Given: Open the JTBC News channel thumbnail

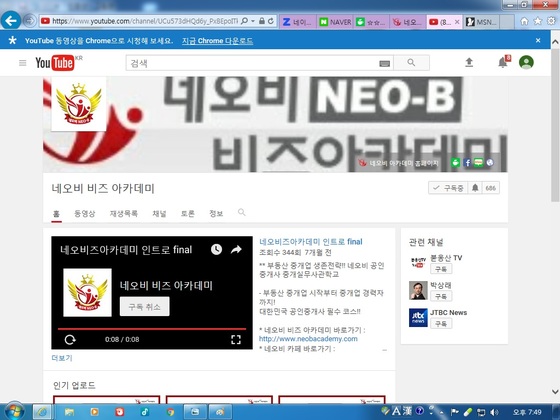Looking at the screenshot, I should coord(418,318).
